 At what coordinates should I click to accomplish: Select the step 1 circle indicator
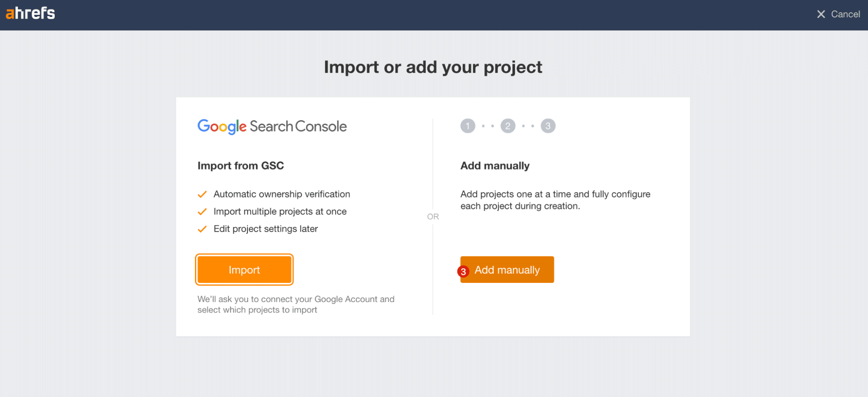(x=468, y=126)
